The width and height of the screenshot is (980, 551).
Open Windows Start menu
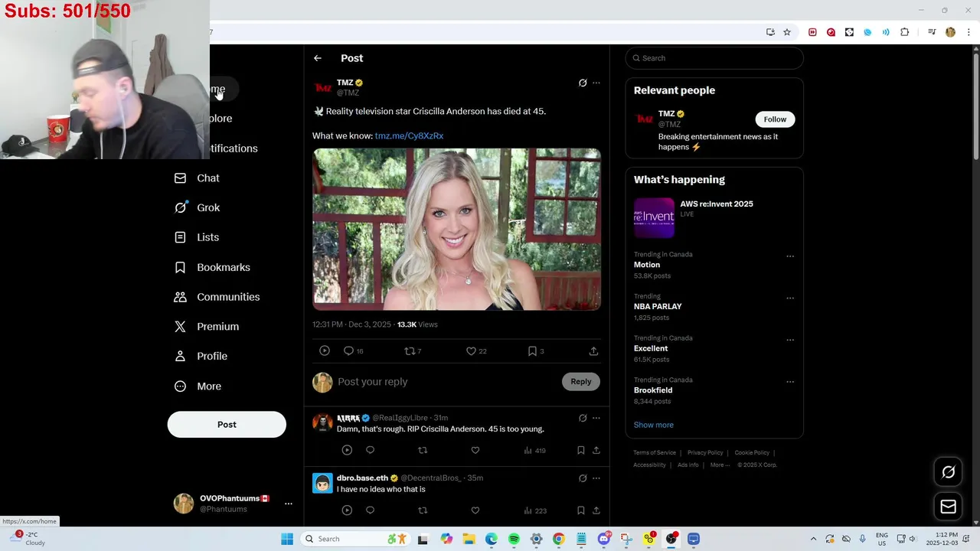pos(287,539)
